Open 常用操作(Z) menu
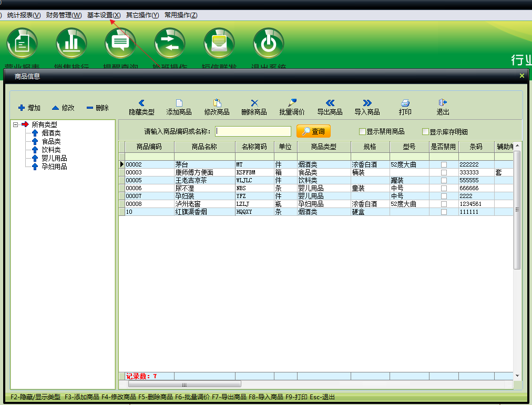532x405 pixels. 181,15
